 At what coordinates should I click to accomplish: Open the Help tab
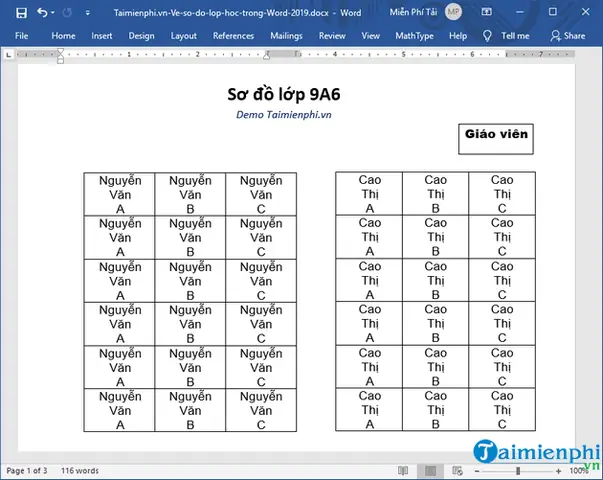(x=458, y=36)
